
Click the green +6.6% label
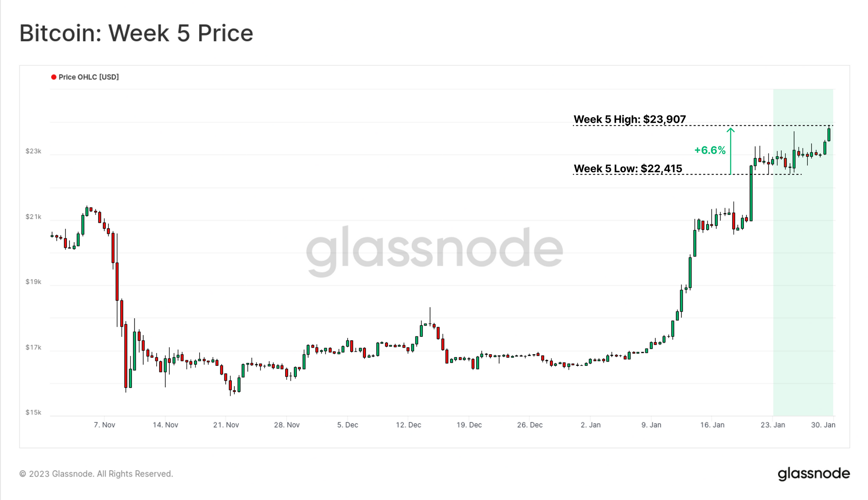click(710, 150)
